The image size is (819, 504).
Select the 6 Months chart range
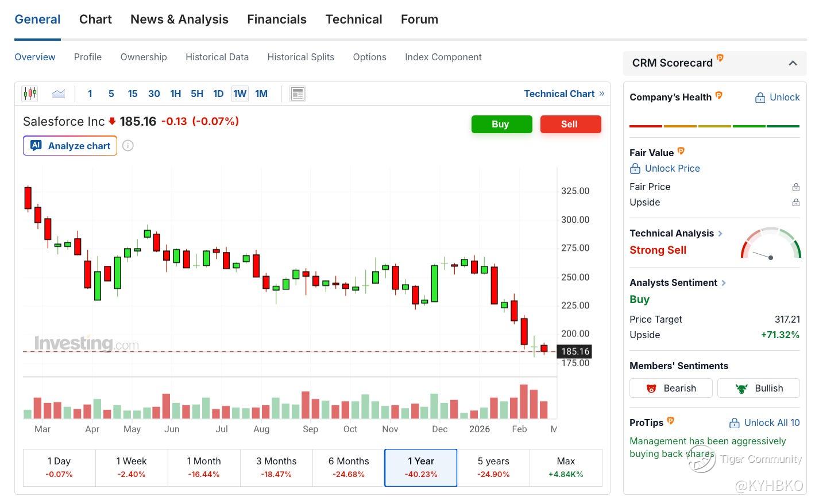[x=349, y=468]
